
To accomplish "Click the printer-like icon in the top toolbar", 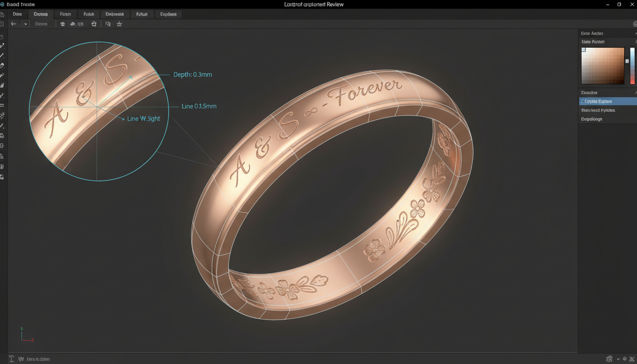I will (x=94, y=24).
